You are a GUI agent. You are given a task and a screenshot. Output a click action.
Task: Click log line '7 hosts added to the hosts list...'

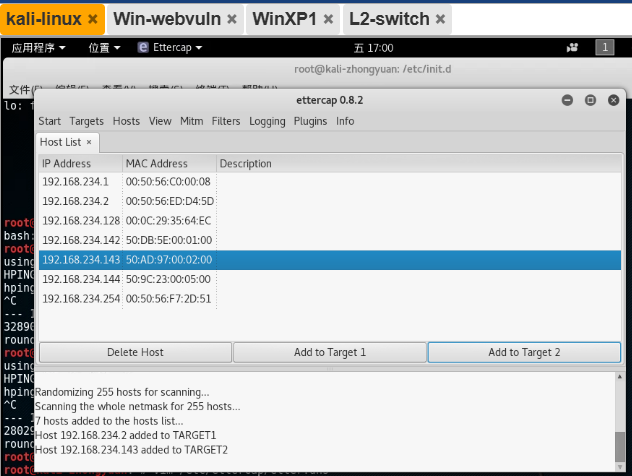(x=109, y=421)
